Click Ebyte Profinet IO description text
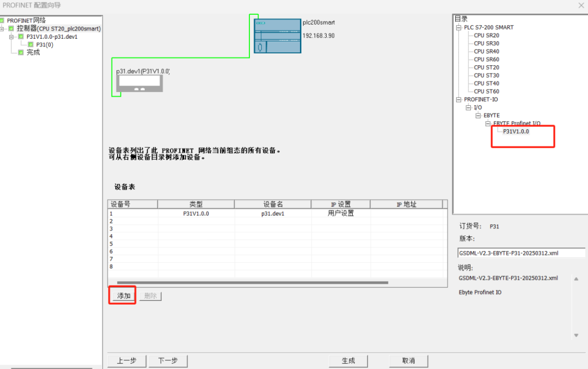588x369 pixels. (480, 293)
